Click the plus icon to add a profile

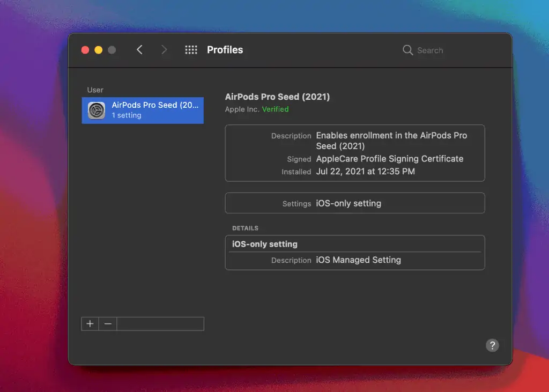click(x=90, y=323)
